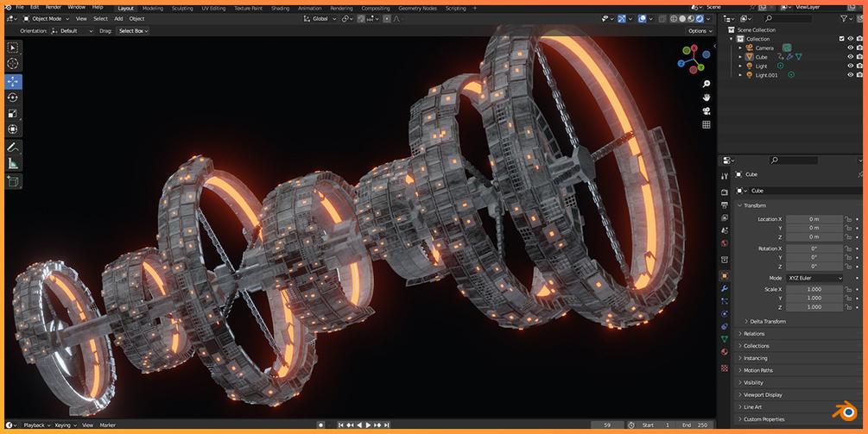Expand the Viewport Display panel
The image size is (868, 434).
[x=763, y=395]
